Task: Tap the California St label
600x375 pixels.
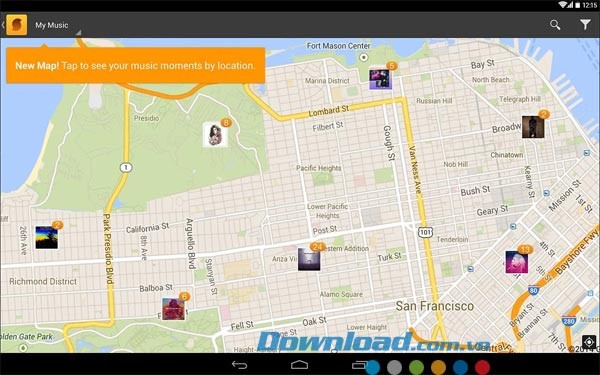Action: click(147, 228)
